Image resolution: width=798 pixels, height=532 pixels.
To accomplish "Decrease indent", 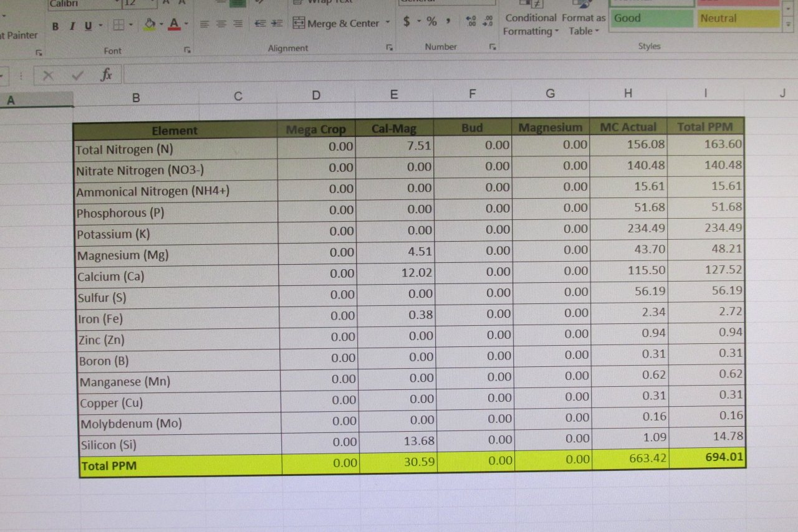I will click(260, 23).
